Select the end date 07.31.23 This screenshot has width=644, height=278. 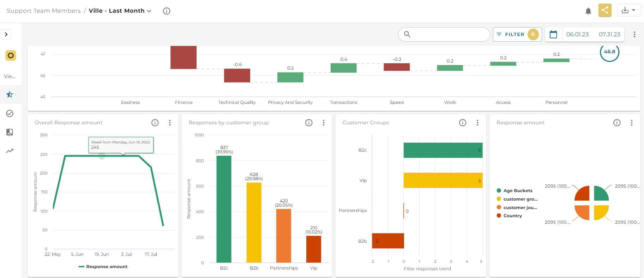pos(609,34)
